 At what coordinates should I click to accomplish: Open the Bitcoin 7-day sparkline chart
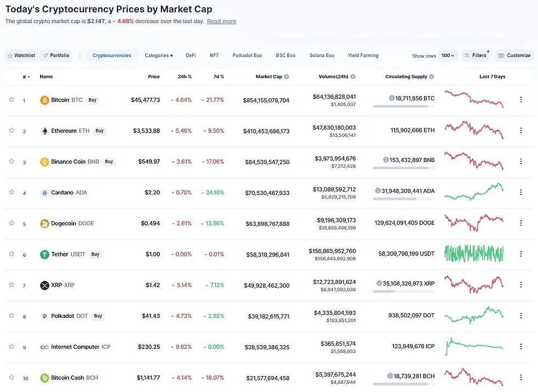point(474,99)
